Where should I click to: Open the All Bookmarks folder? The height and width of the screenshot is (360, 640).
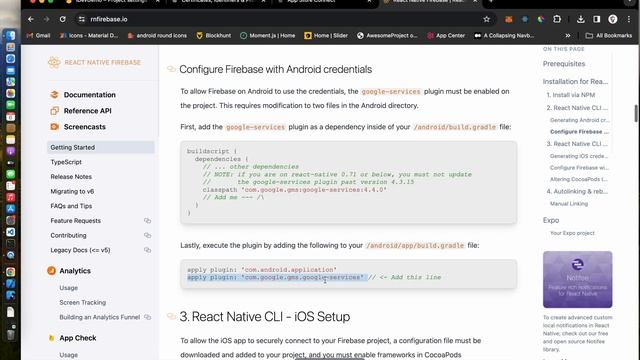pyautogui.click(x=609, y=36)
